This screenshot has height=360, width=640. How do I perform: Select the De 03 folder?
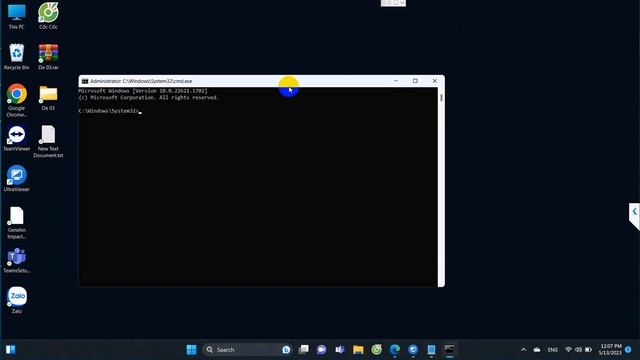click(x=48, y=98)
